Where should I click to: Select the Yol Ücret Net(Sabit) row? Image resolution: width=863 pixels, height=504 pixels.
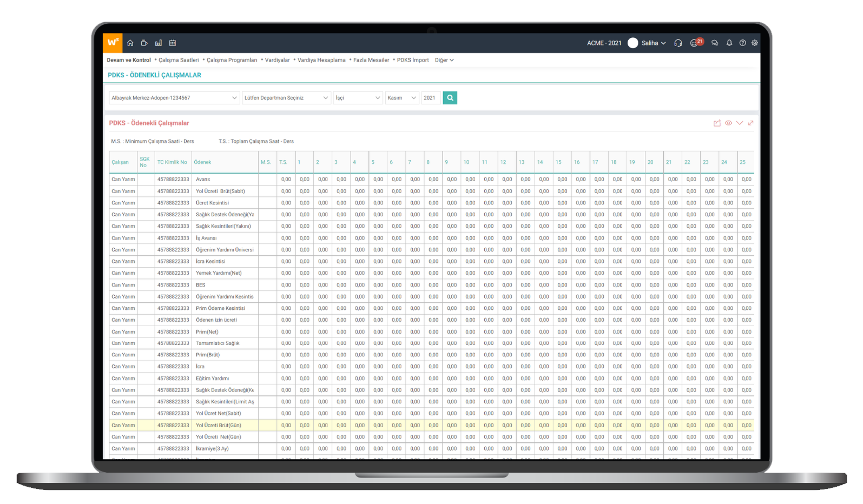pyautogui.click(x=431, y=414)
